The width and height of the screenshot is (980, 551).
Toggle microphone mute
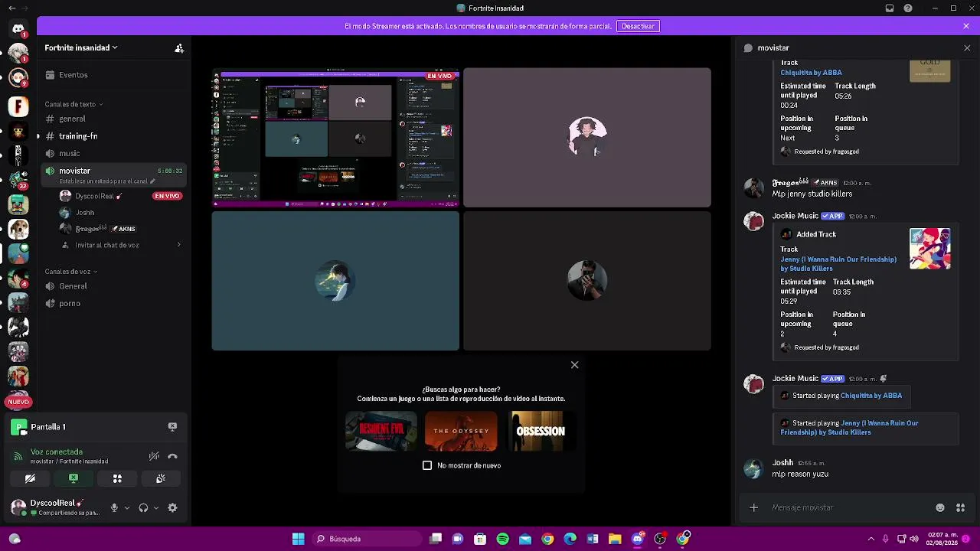[x=114, y=507]
